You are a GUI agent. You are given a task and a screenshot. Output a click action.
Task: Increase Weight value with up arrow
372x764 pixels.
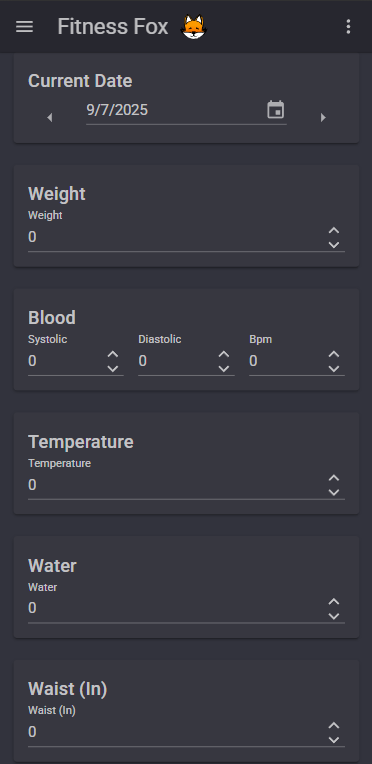click(x=333, y=230)
